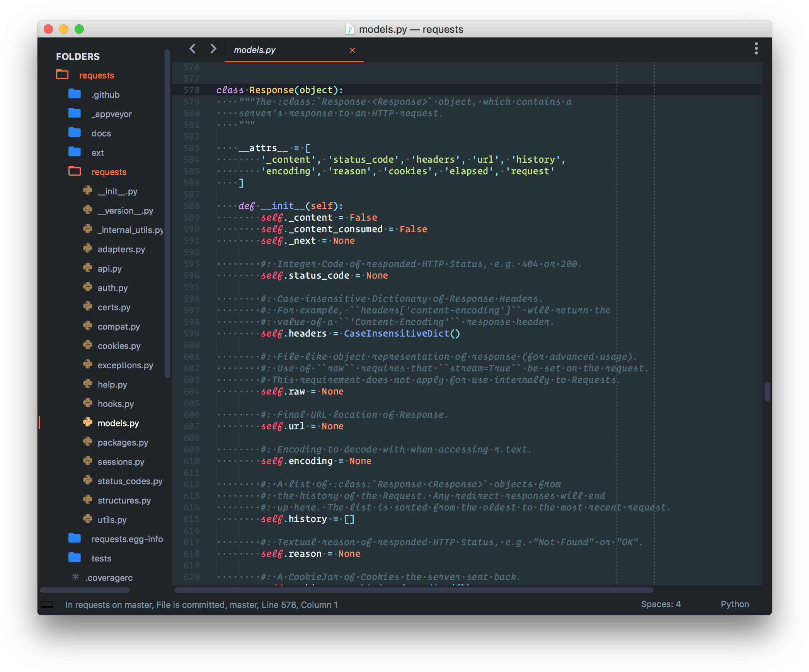Image resolution: width=809 pixels, height=672 pixels.
Task: Click the sidebar horizontal scrollbar
Action: [x=85, y=590]
